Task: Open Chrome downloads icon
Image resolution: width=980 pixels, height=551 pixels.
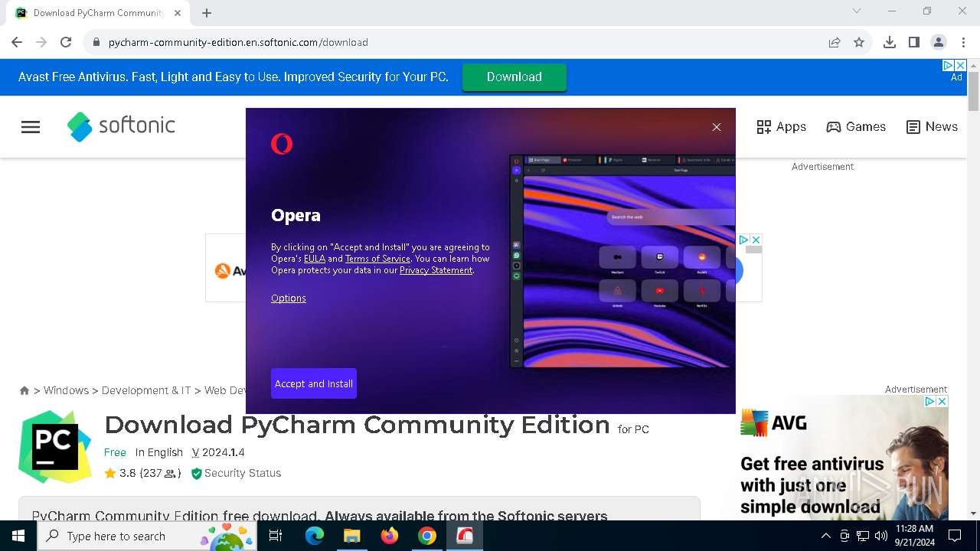Action: click(890, 42)
